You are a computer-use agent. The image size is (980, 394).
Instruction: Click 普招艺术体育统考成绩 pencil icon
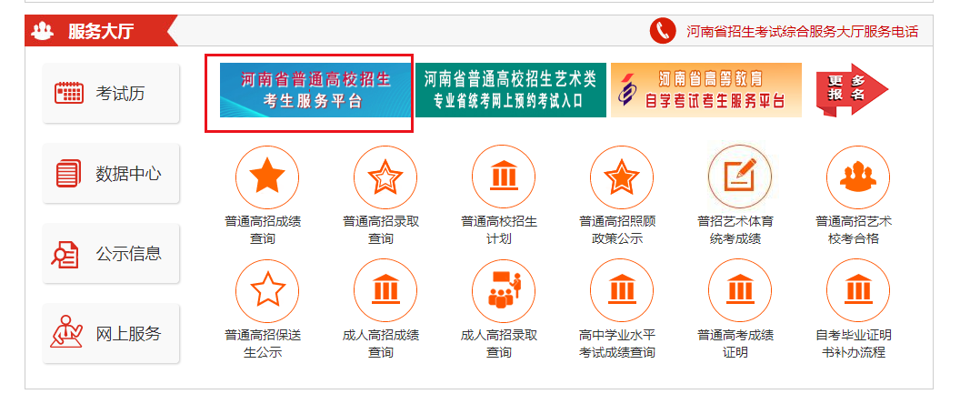coord(739,177)
